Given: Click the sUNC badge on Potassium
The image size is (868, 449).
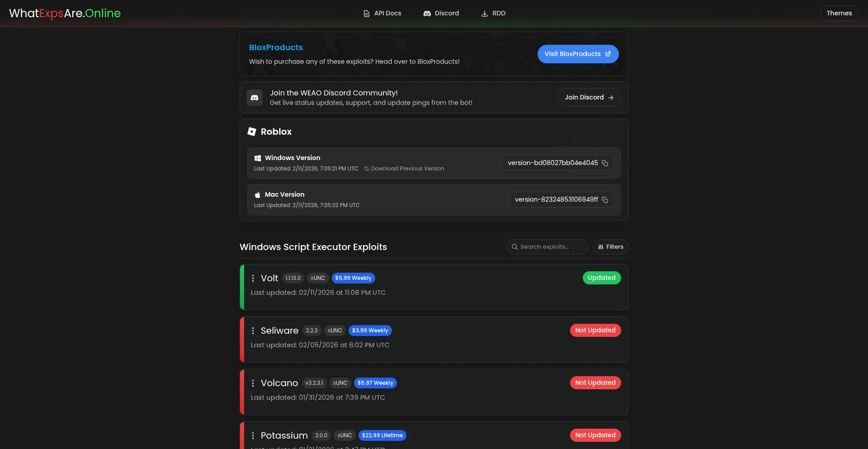Looking at the screenshot, I should (344, 435).
